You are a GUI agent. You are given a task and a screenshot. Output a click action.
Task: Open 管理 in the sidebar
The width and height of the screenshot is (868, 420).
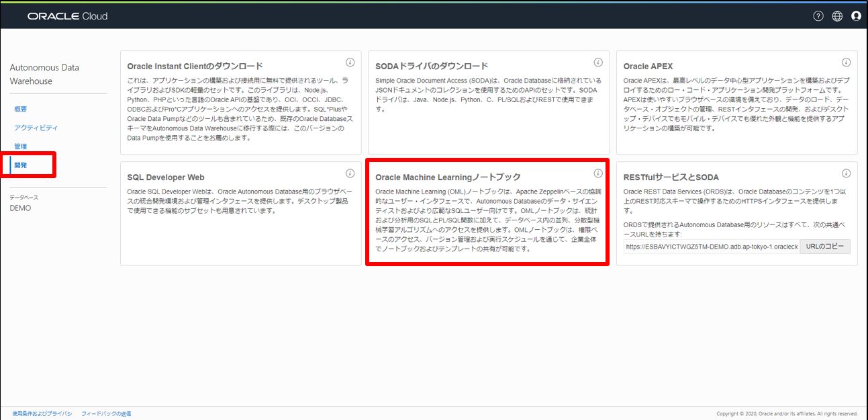tap(21, 146)
